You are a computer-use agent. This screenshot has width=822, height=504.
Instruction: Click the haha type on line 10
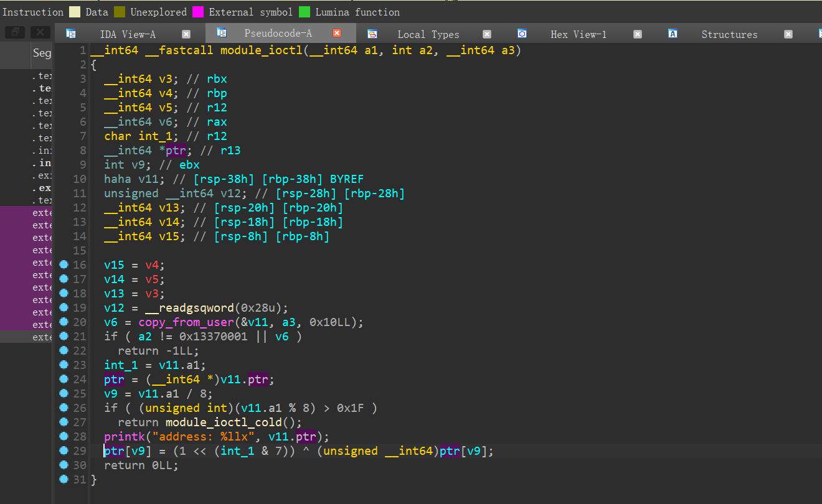pyautogui.click(x=118, y=179)
